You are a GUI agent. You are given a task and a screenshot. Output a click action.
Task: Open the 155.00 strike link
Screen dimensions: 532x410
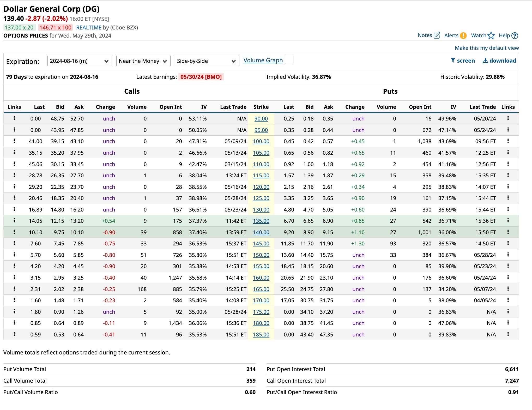(x=261, y=266)
